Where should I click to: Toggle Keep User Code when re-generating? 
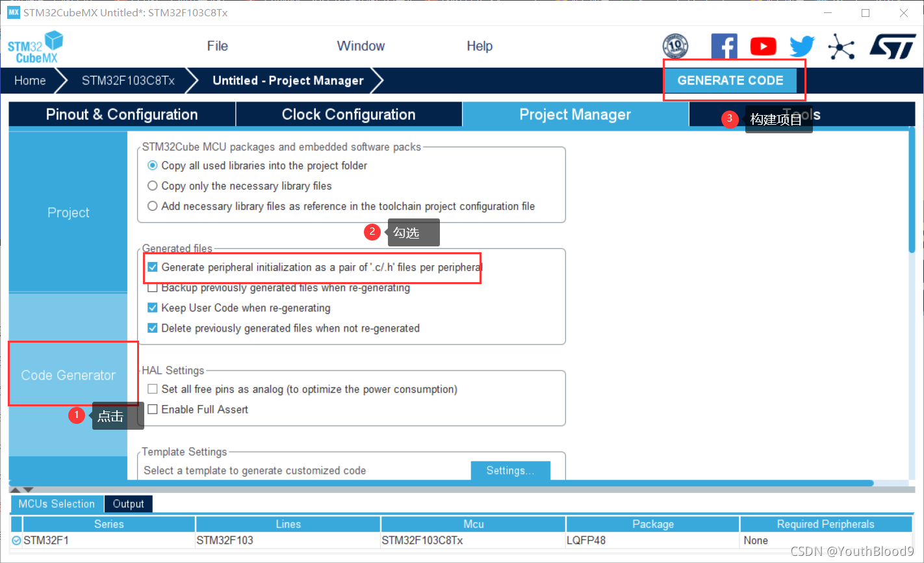point(153,308)
